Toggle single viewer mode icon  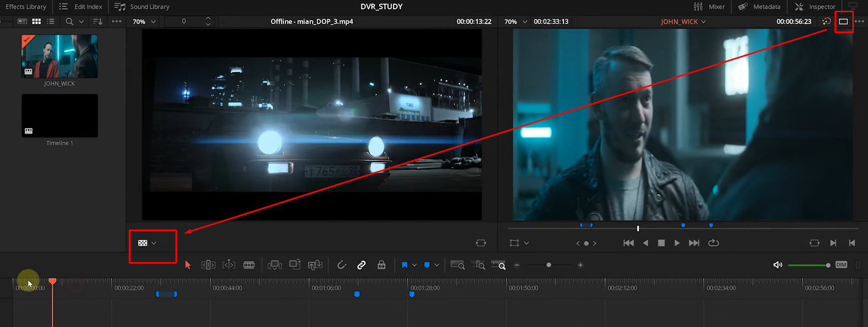coord(844,21)
